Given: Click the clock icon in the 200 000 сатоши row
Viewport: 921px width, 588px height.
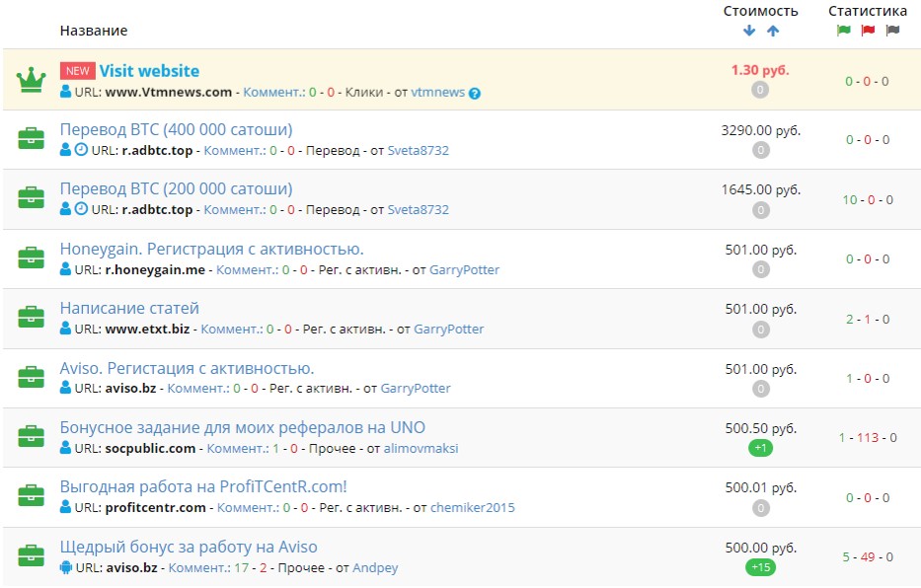Looking at the screenshot, I should tap(81, 209).
